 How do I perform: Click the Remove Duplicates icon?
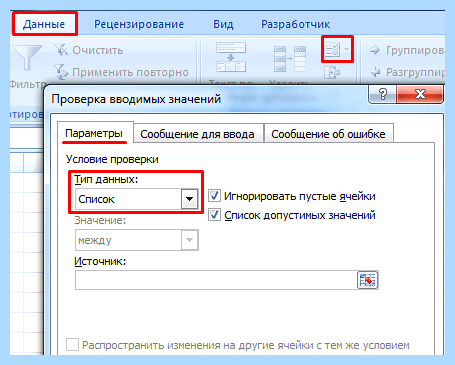coord(290,59)
